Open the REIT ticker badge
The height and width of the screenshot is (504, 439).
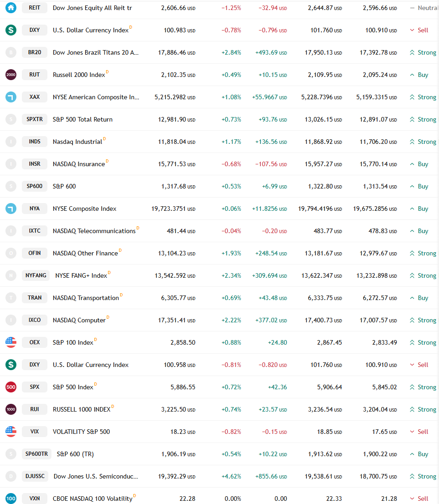click(x=35, y=8)
